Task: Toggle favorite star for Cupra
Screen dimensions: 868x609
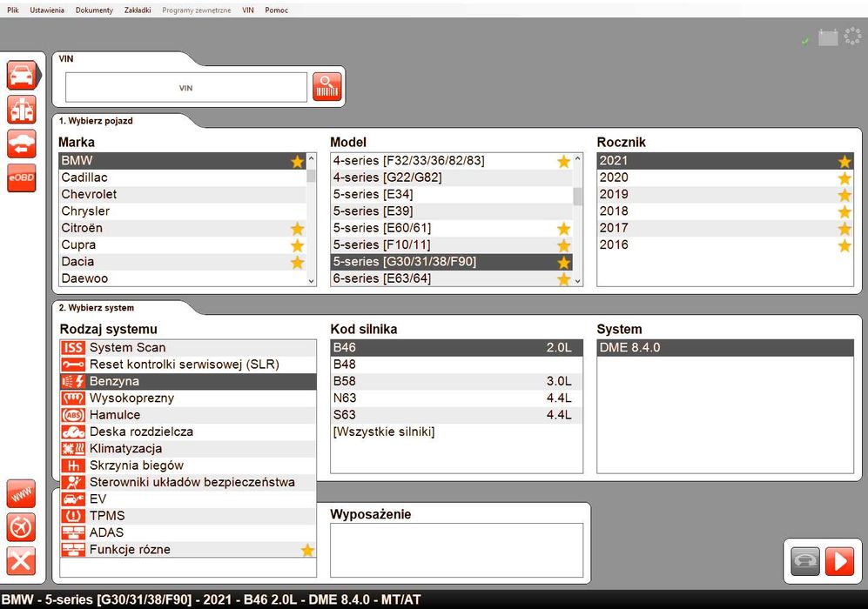Action: (x=297, y=245)
